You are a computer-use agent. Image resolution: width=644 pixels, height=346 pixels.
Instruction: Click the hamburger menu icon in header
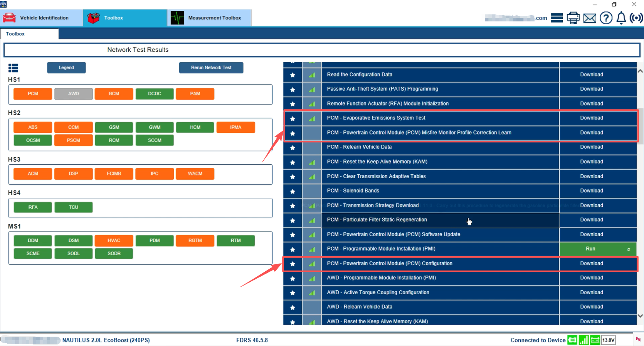[x=557, y=18]
